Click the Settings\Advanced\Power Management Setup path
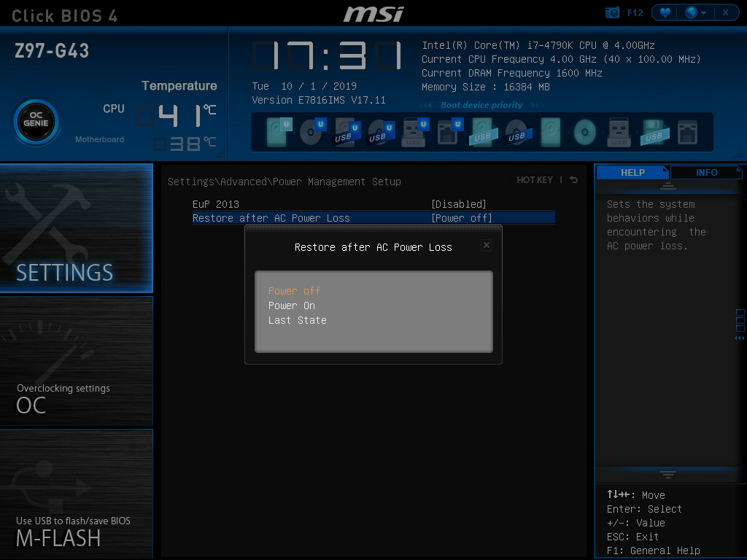 tap(285, 182)
